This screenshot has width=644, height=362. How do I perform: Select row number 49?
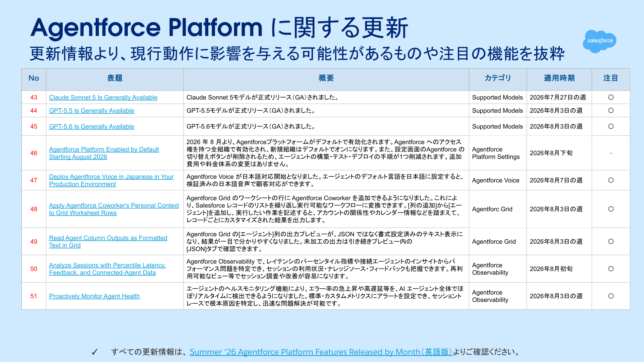[x=34, y=241]
